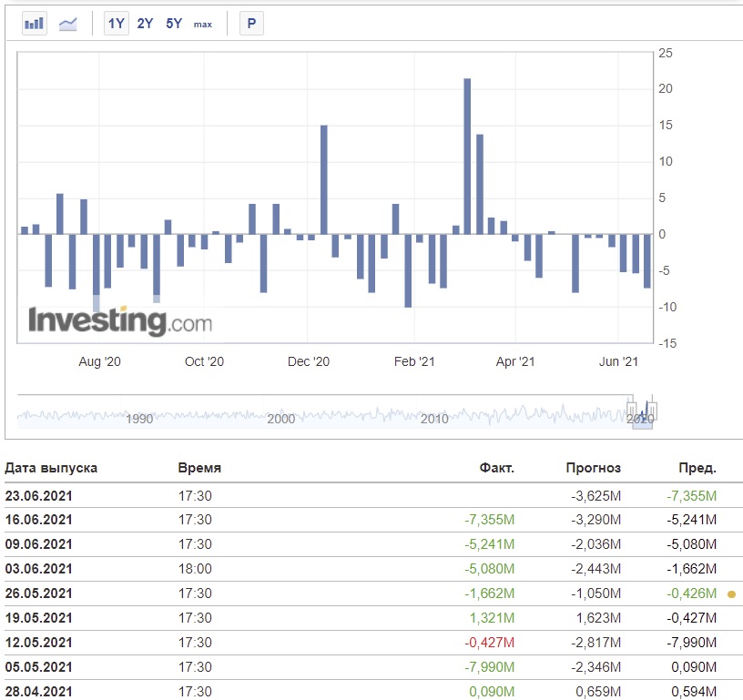Click the "Дата выпуска" column header
Screen dimensions: 743x700
click(x=51, y=468)
